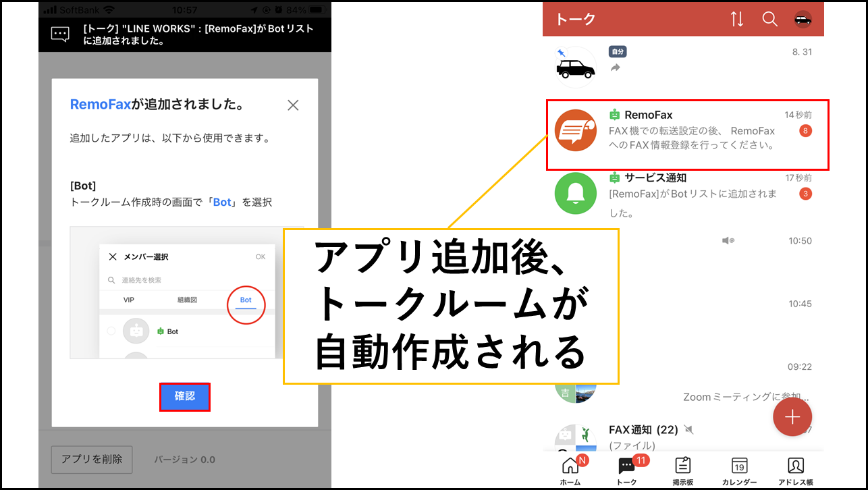Tap the orange RemoFax avatar

coord(576,130)
